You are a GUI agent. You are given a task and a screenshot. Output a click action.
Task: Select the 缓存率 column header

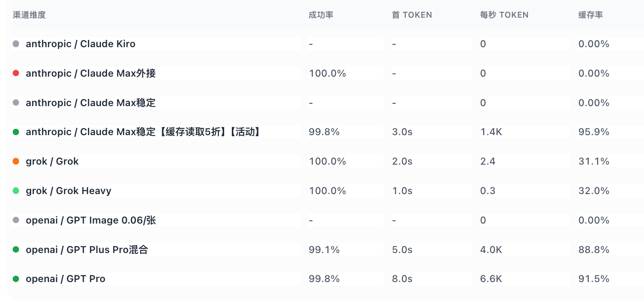(591, 15)
